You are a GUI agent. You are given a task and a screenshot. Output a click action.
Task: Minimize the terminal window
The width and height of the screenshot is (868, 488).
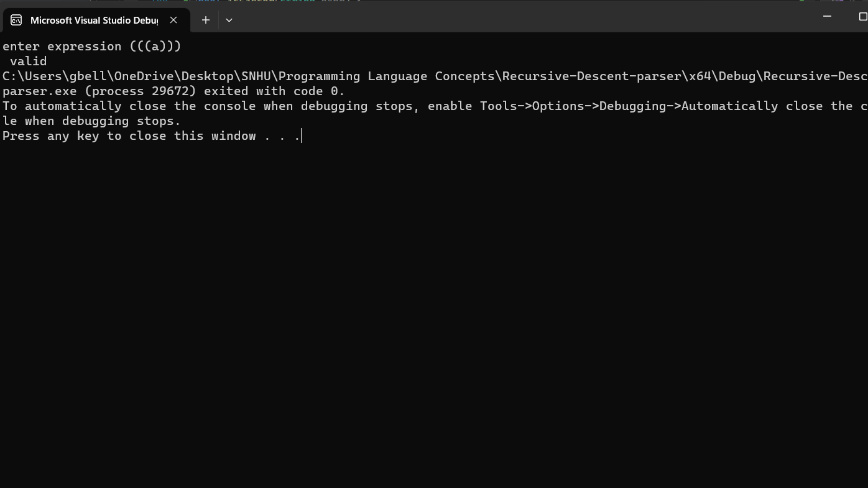coord(826,16)
